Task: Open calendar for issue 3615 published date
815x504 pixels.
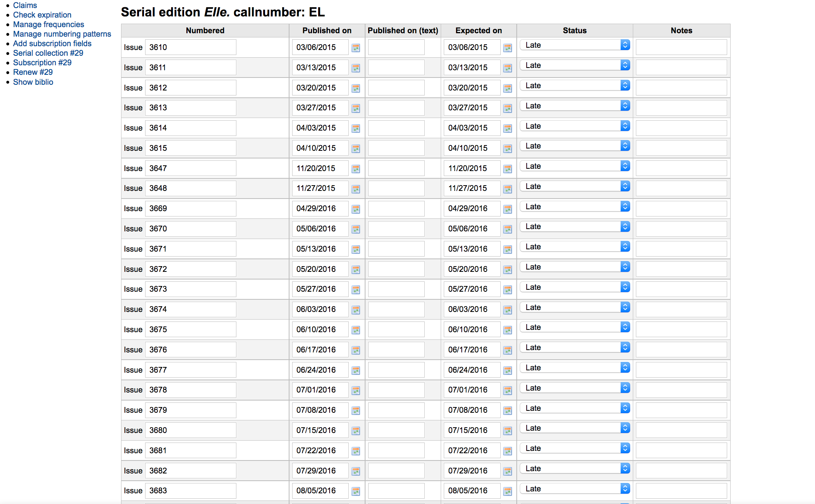Action: pyautogui.click(x=356, y=149)
